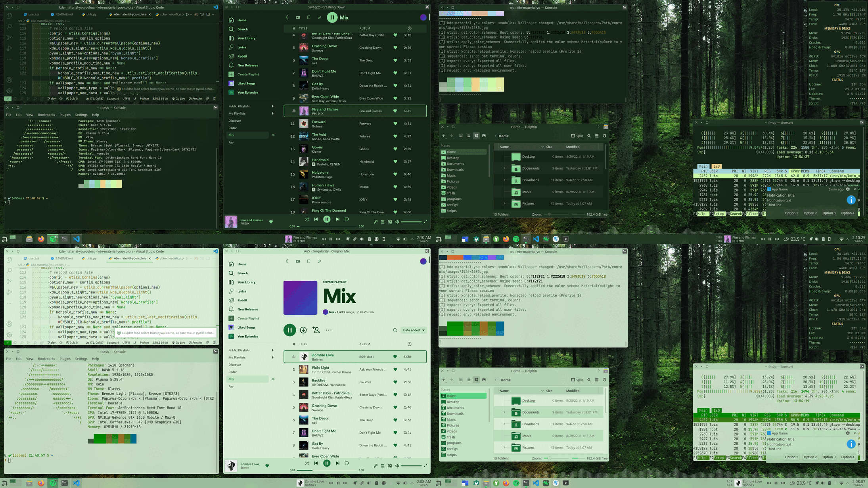Click the purple Mix playlist cover image
This screenshot has width=868, height=488.
[300, 297]
